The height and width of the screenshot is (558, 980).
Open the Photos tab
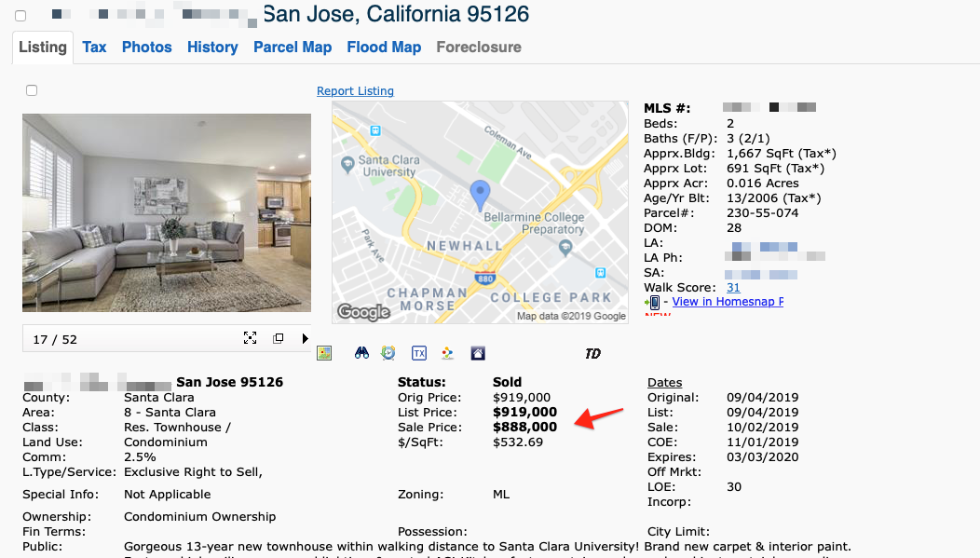[x=147, y=48]
